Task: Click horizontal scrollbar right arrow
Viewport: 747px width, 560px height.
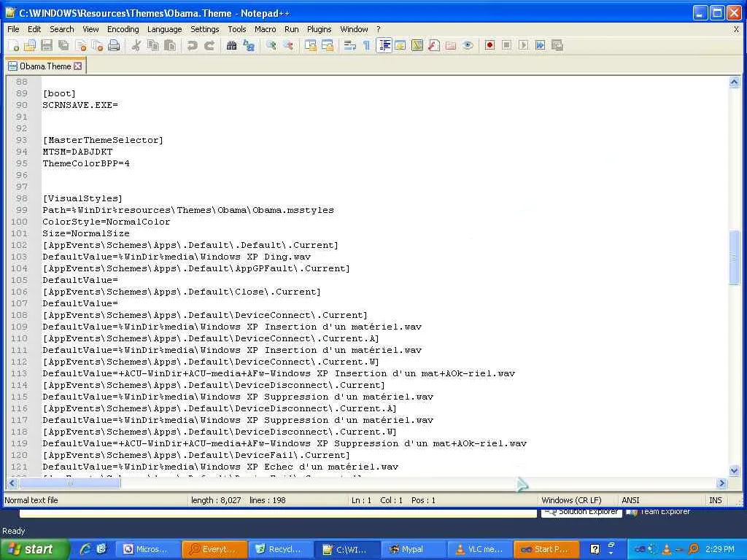Action: pos(721,483)
